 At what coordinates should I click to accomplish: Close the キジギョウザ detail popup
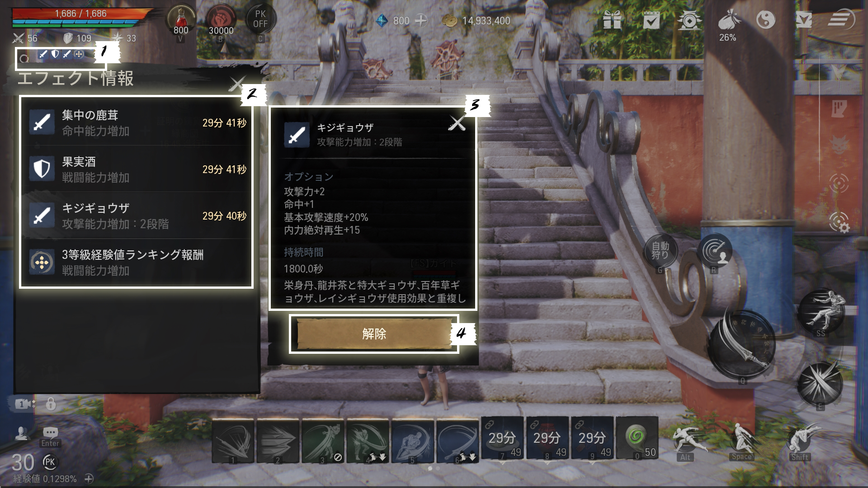pos(457,123)
